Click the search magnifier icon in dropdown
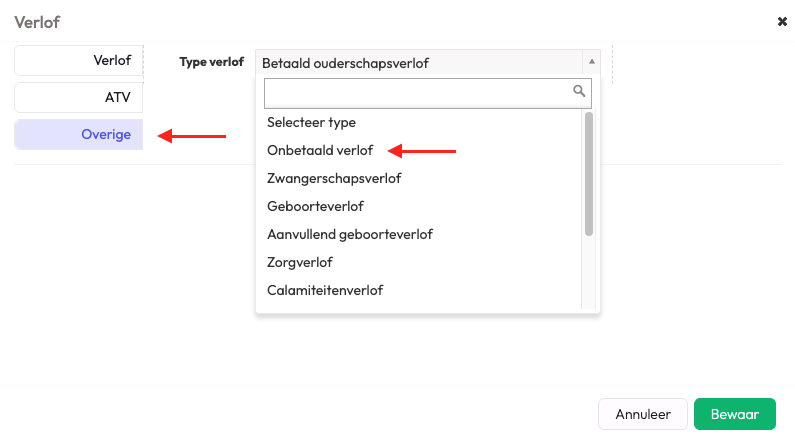 click(x=578, y=91)
